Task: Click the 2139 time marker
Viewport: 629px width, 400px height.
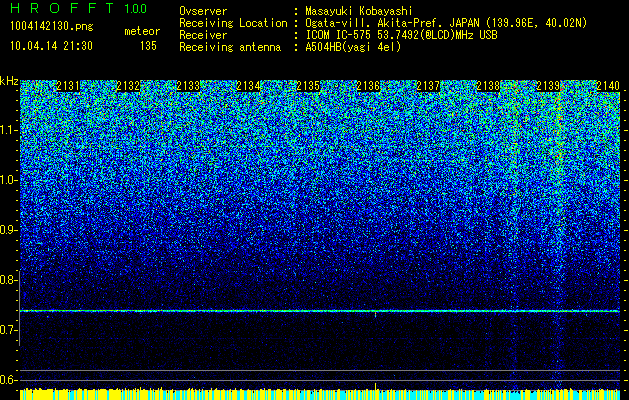Action: [548, 86]
